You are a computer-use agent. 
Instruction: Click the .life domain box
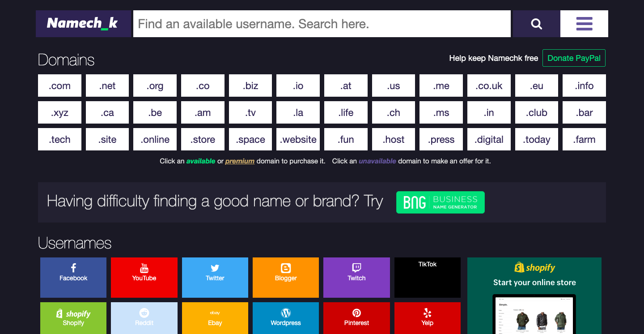tap(346, 112)
